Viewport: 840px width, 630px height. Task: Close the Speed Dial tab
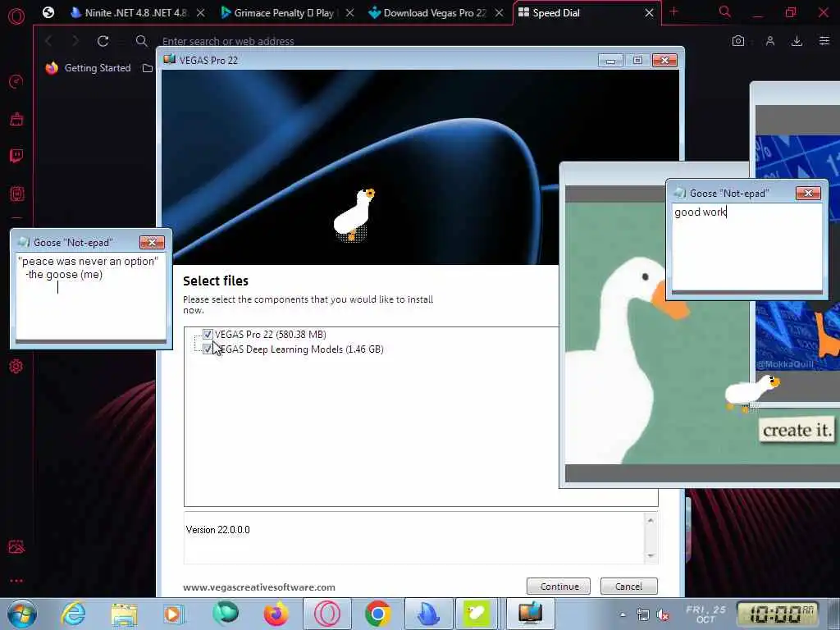649,13
